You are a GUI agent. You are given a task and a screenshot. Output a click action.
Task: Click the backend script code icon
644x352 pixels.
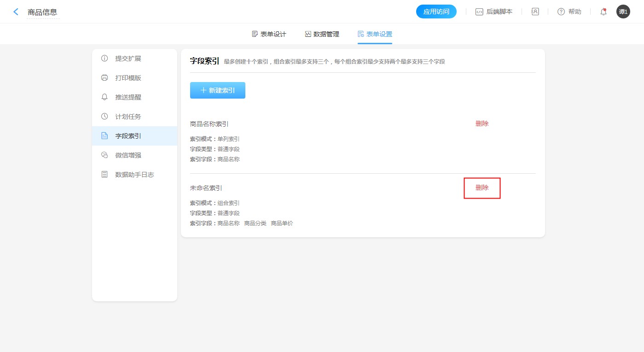click(x=479, y=12)
